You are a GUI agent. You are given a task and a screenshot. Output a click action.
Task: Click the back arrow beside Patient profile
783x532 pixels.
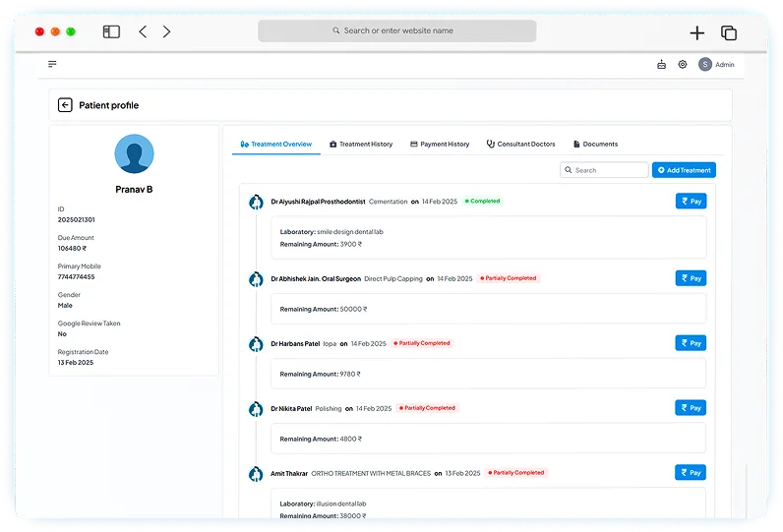pos(65,105)
